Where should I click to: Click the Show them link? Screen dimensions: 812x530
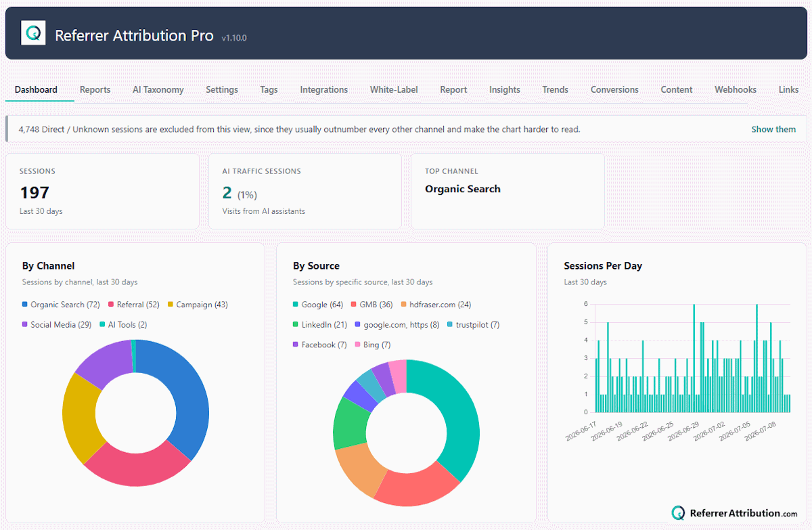(x=773, y=129)
